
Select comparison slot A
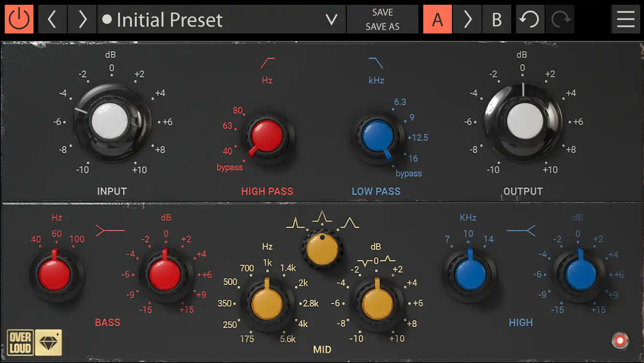click(x=437, y=20)
